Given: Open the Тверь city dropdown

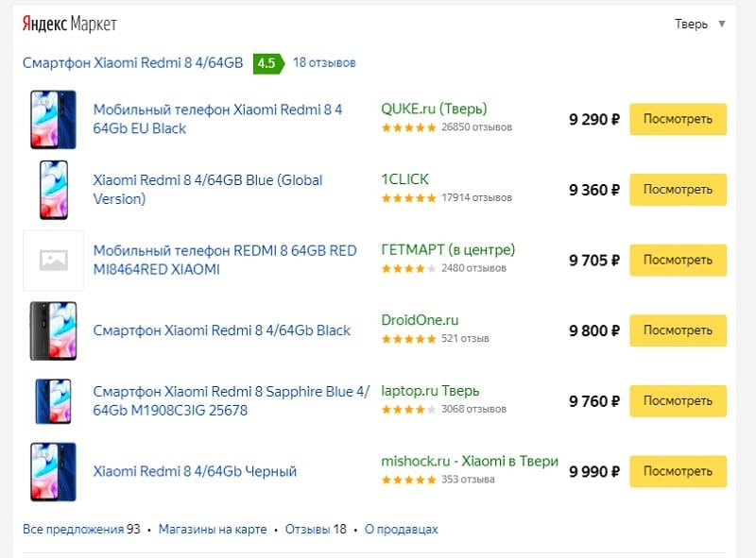Looking at the screenshot, I should [699, 25].
